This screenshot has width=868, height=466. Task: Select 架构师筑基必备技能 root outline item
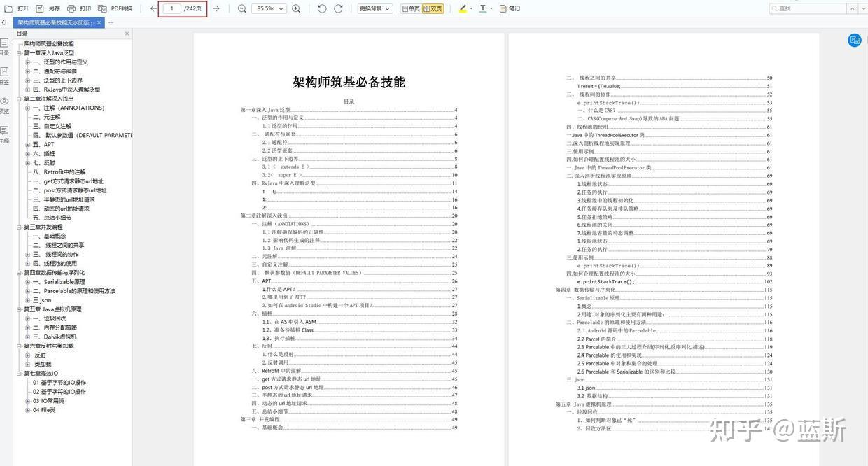tap(49, 44)
